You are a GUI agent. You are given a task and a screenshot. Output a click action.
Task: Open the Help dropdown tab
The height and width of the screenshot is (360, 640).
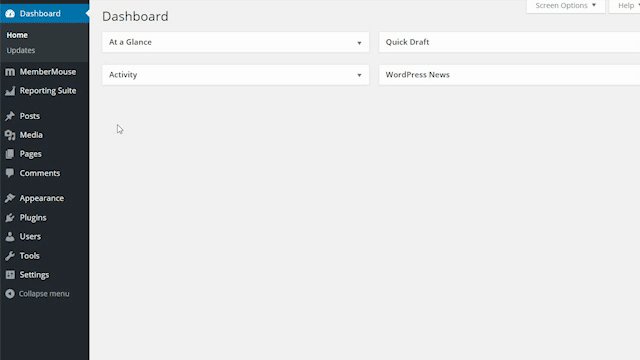(625, 6)
